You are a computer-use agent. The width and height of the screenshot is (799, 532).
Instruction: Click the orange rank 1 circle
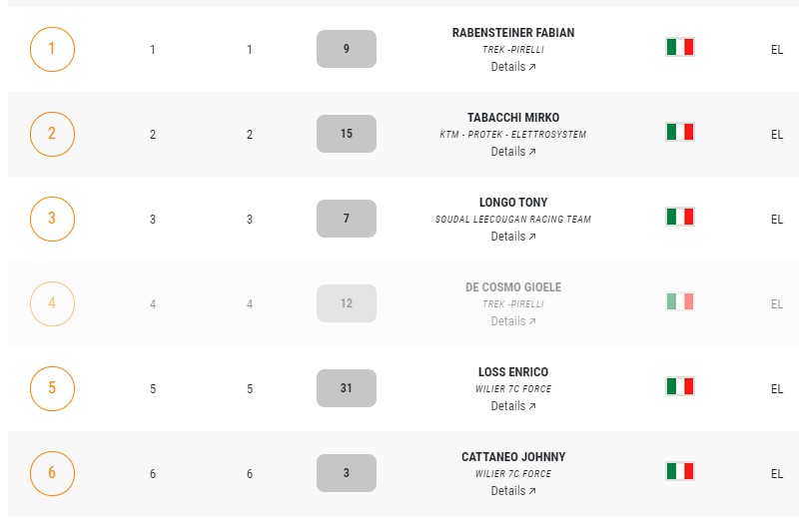point(53,49)
